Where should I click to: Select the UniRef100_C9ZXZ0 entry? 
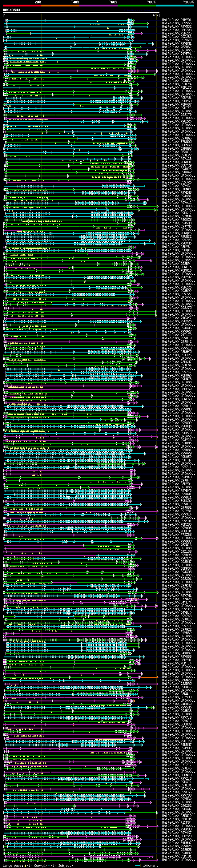(176, 40)
